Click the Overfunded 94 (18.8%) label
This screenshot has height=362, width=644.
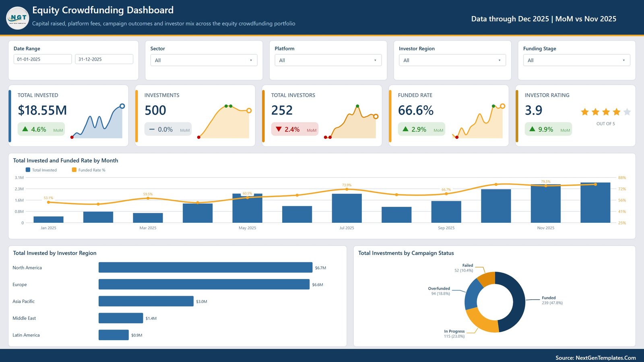[x=439, y=291]
